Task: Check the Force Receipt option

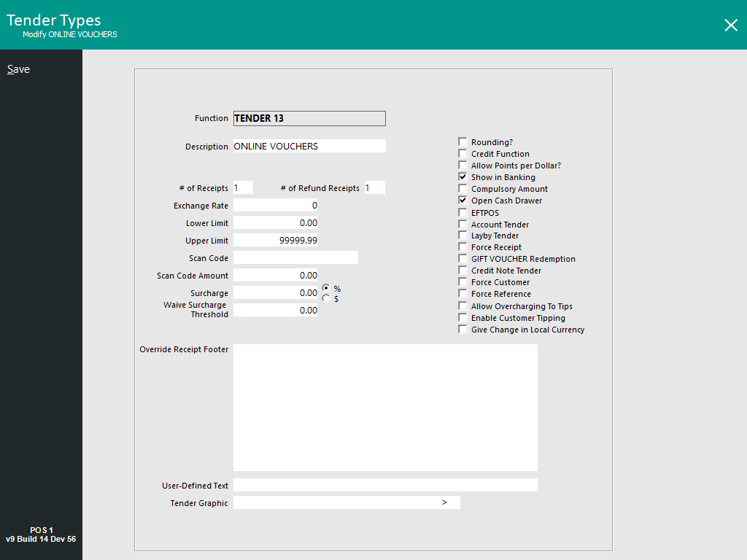Action: [x=462, y=247]
